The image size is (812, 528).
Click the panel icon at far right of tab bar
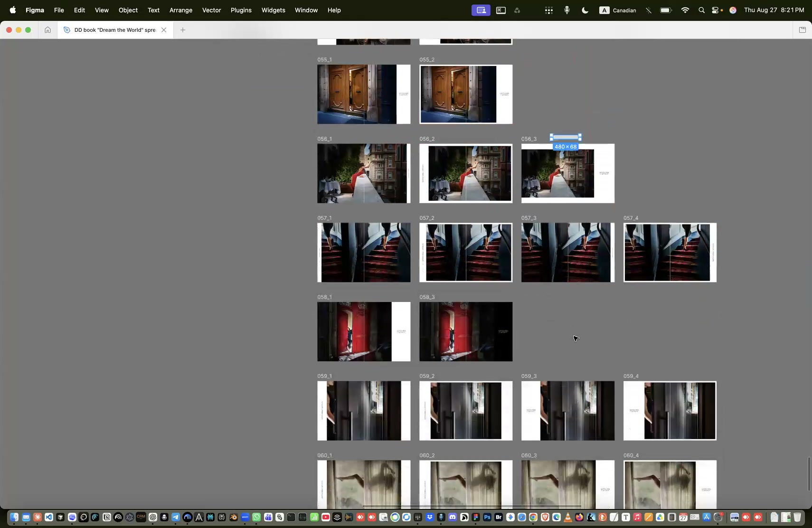click(803, 30)
